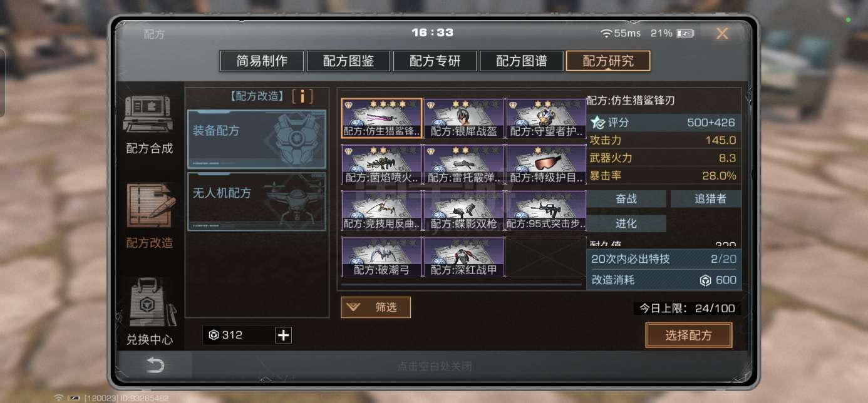
Task: Select the 配方:深红战甲 recipe thumbnail
Action: [463, 257]
